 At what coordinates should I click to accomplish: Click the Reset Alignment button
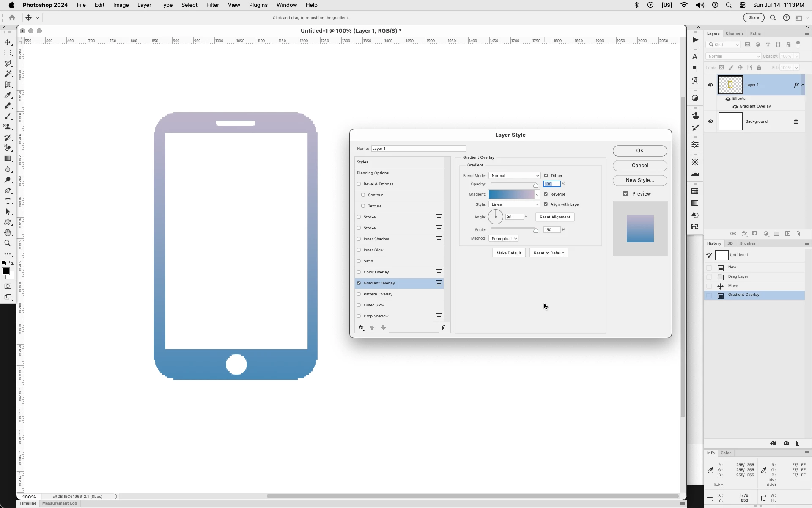(x=554, y=217)
